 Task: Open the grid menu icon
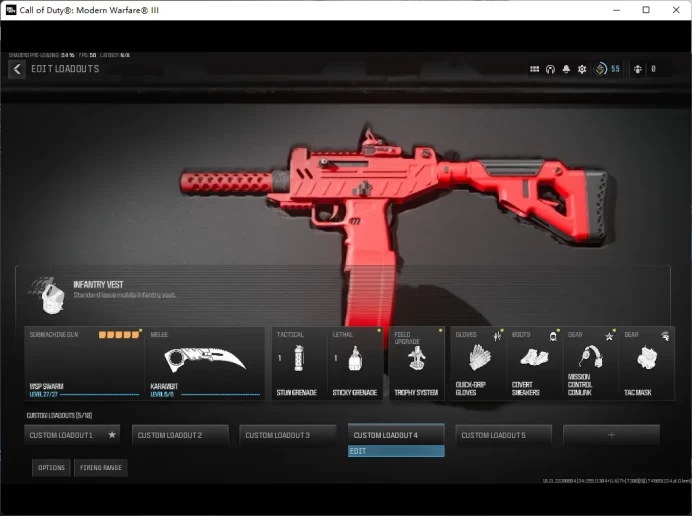click(534, 69)
